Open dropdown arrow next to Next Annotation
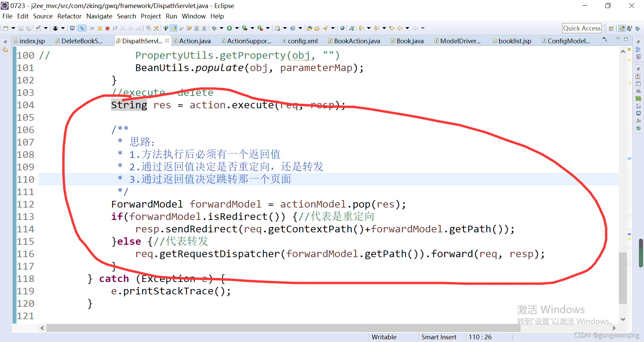 click(x=369, y=28)
